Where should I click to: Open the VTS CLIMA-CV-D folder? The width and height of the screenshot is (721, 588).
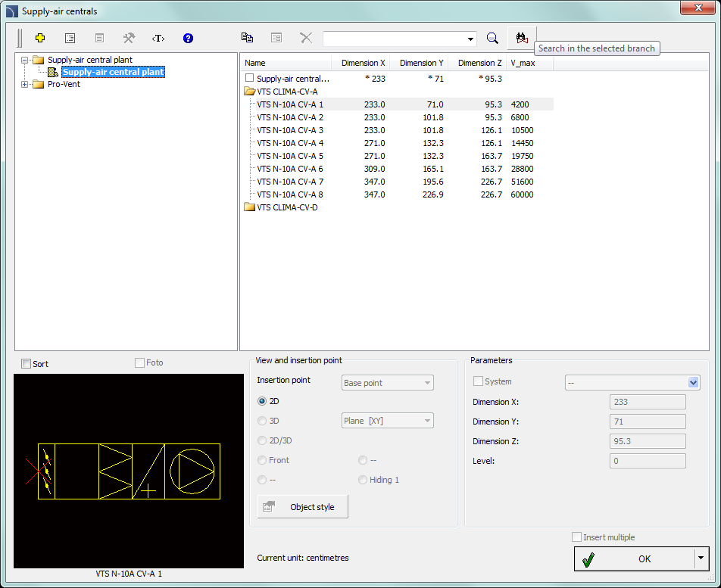pos(287,207)
